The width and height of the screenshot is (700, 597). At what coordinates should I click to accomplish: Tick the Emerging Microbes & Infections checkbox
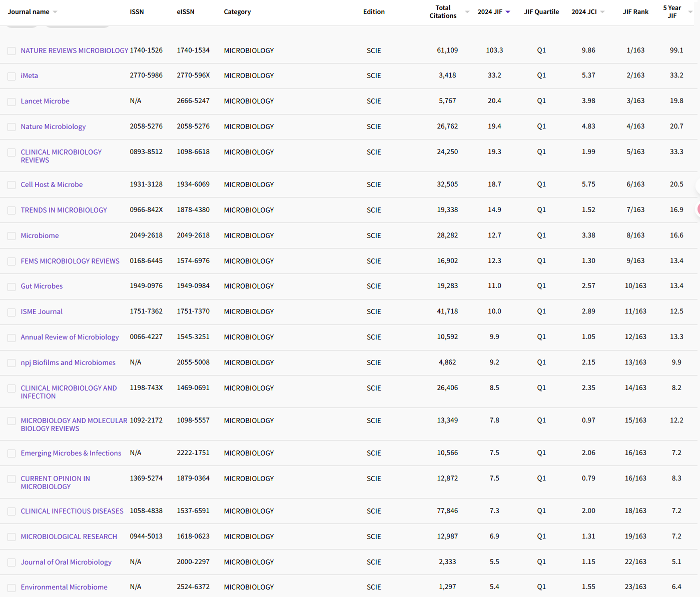[x=12, y=453]
